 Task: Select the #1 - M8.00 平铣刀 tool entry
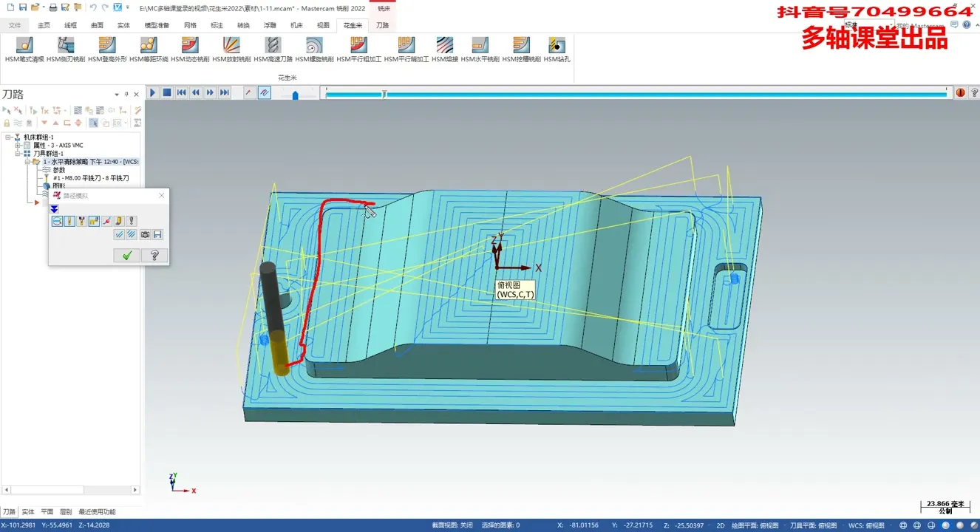(x=90, y=178)
